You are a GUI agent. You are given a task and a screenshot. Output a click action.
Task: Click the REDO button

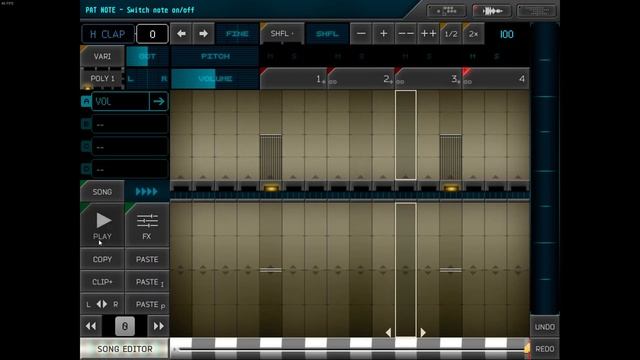tap(544, 349)
